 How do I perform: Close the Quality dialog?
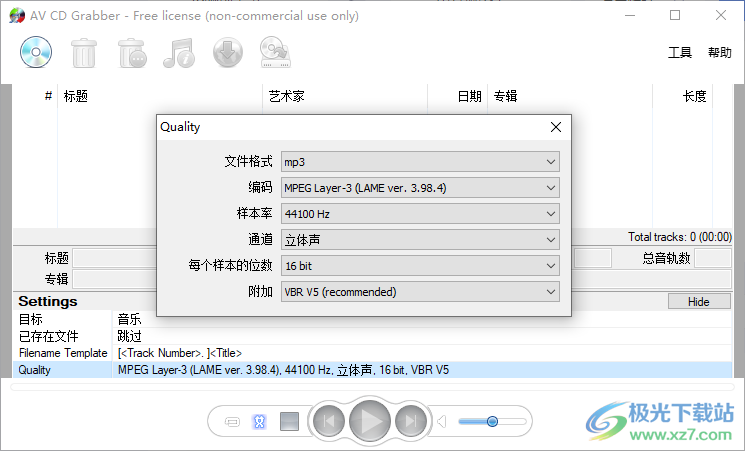(556, 127)
